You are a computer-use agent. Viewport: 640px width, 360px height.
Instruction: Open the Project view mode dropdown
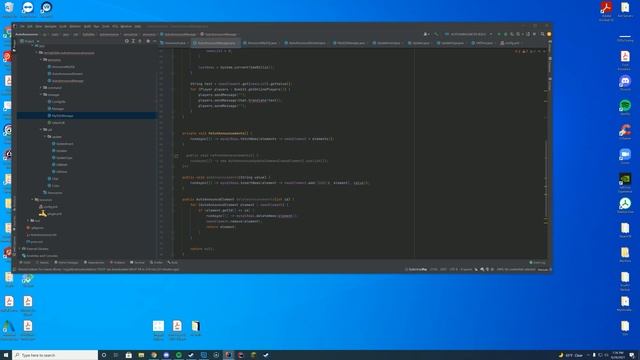point(30,41)
